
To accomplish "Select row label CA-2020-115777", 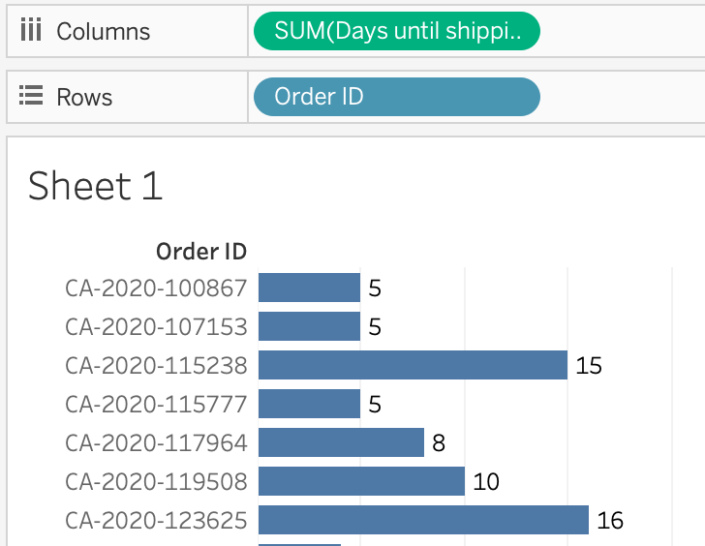I will coord(156,404).
